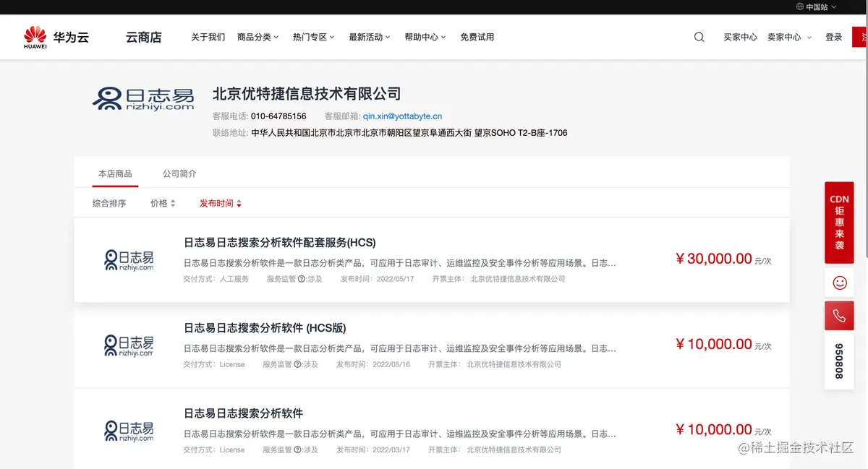Click the ¥30,000.00 price

714,259
